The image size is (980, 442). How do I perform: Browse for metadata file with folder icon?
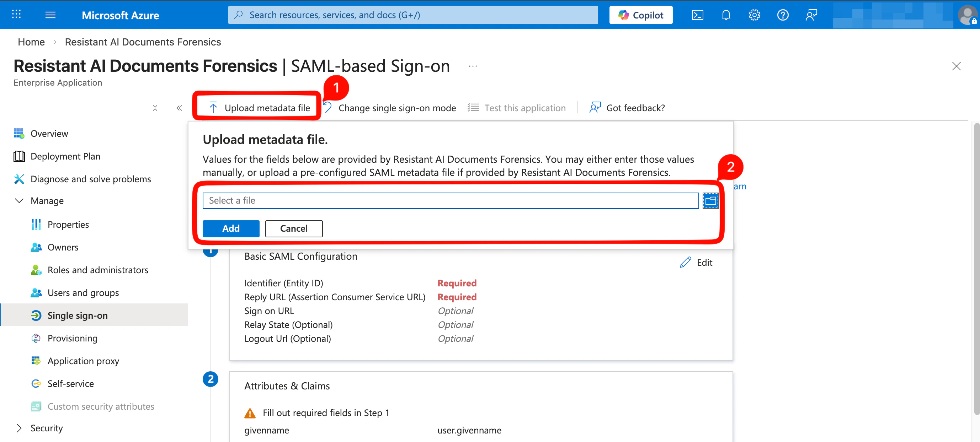click(x=710, y=200)
